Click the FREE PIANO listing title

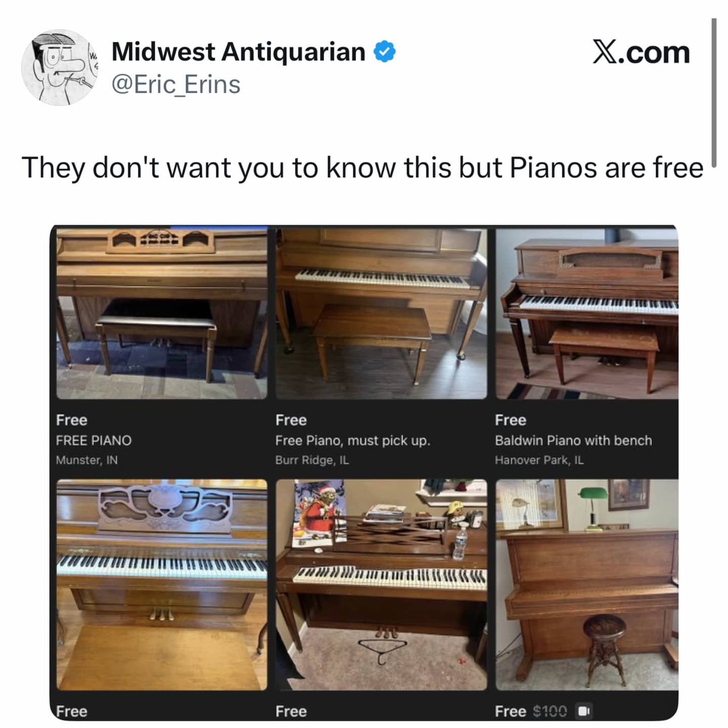click(x=94, y=440)
